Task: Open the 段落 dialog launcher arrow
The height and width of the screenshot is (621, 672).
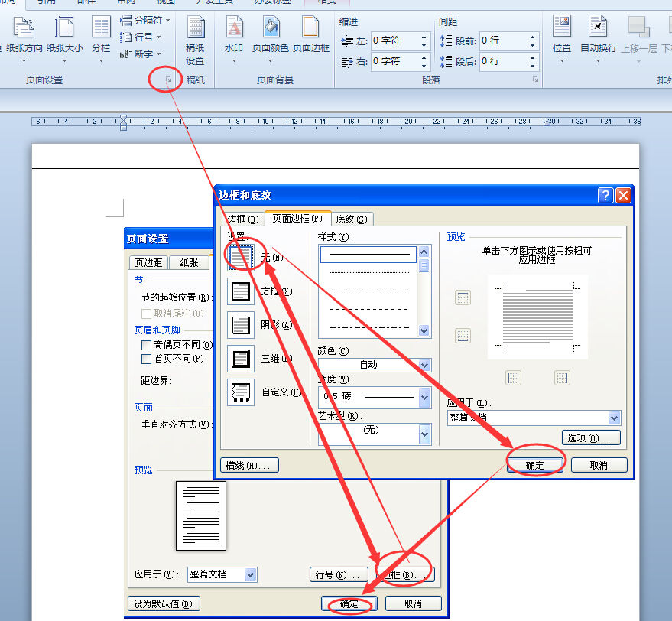Action: (x=535, y=80)
